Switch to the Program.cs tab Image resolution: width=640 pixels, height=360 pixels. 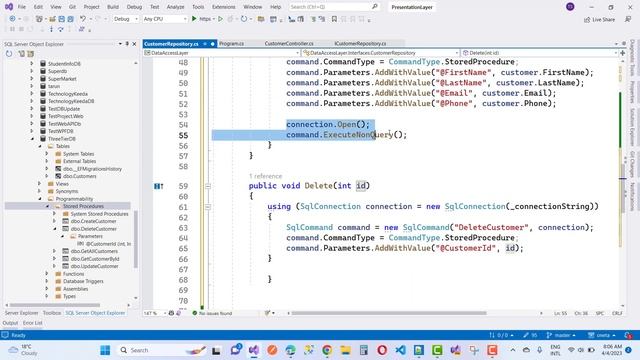(x=231, y=43)
